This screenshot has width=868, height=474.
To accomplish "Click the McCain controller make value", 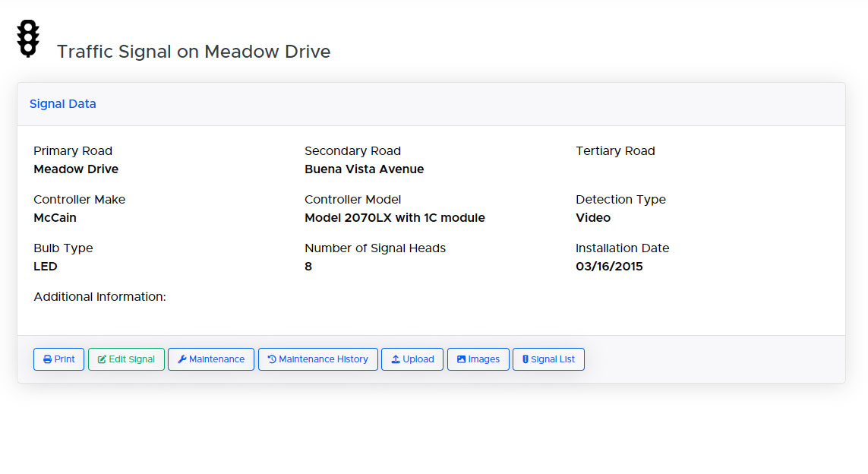I will point(55,218).
